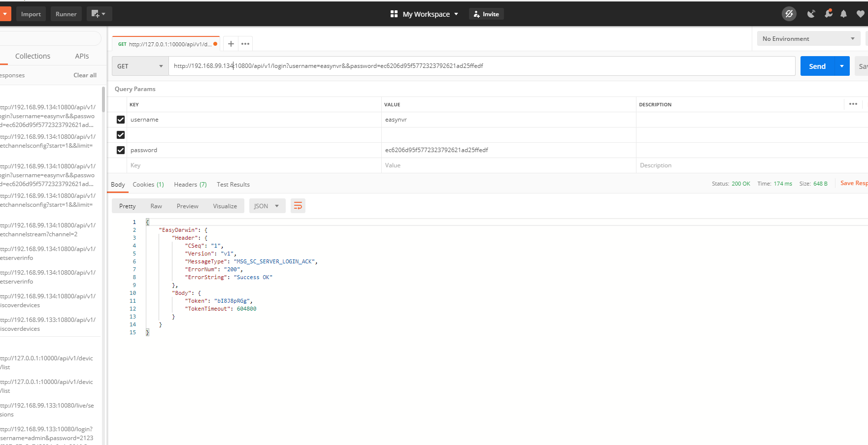868x445 pixels.
Task: Open history item 192.168.99.134 getchannelstream?channel=2
Action: 48,230
